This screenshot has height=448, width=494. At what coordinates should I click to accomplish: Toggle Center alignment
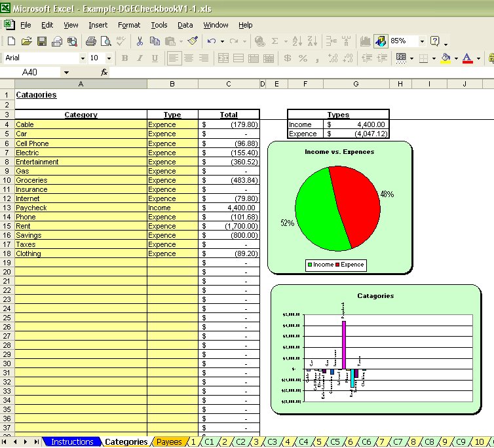pos(189,58)
